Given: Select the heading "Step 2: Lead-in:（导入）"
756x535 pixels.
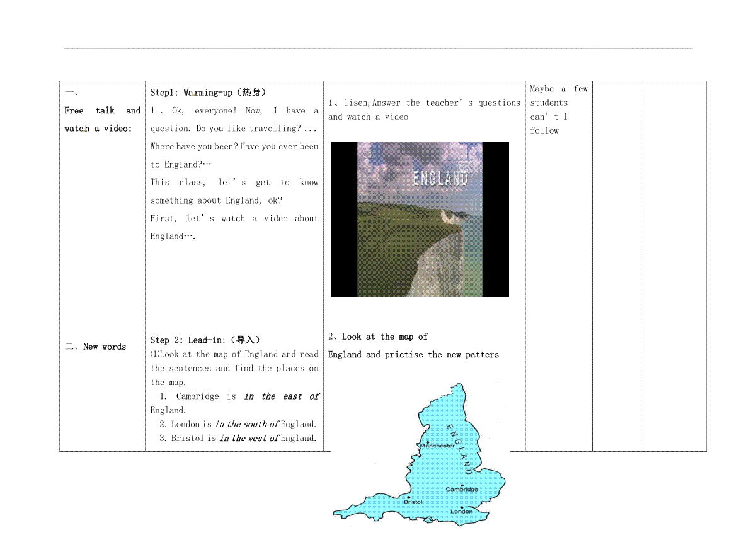Looking at the screenshot, I should click(205, 340).
